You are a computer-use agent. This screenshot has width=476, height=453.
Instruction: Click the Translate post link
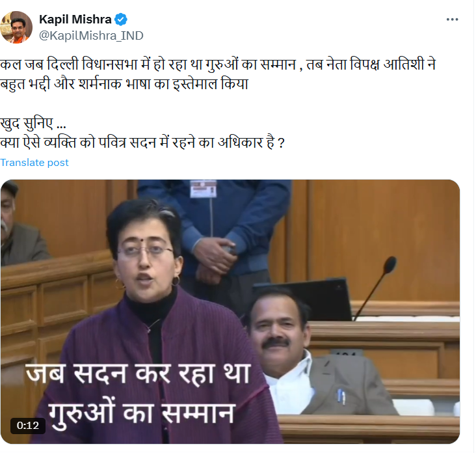tap(34, 163)
